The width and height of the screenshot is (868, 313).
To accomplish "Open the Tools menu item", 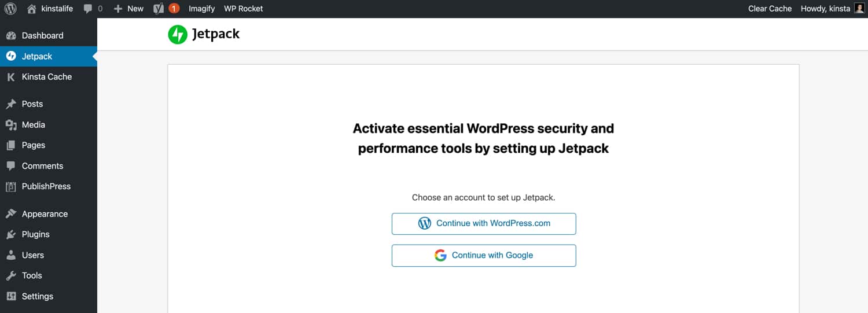I will tap(49, 276).
